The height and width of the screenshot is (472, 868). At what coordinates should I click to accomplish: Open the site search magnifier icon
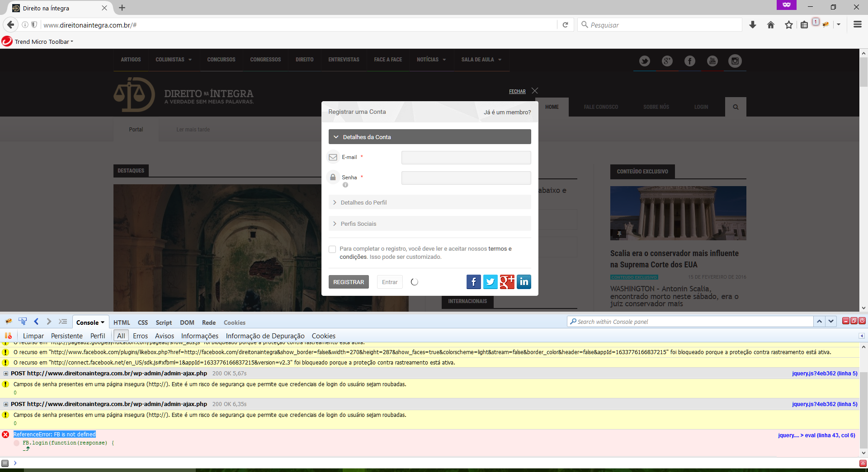[736, 107]
